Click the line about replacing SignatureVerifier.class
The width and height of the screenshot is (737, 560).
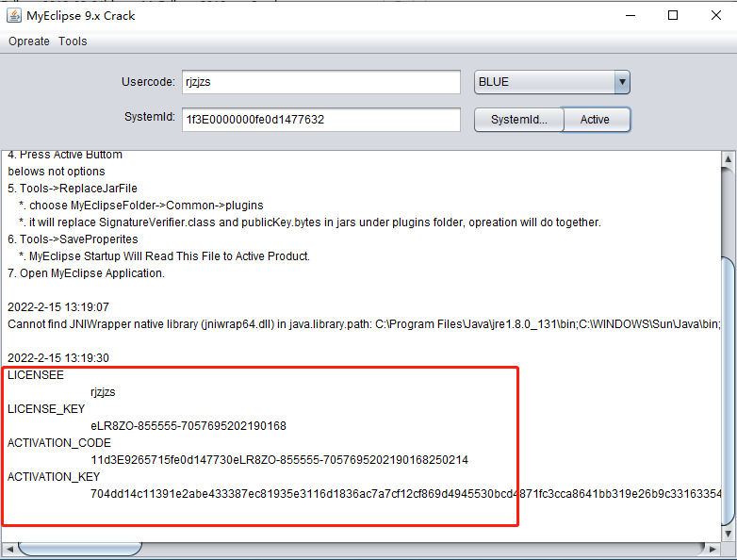pyautogui.click(x=310, y=222)
